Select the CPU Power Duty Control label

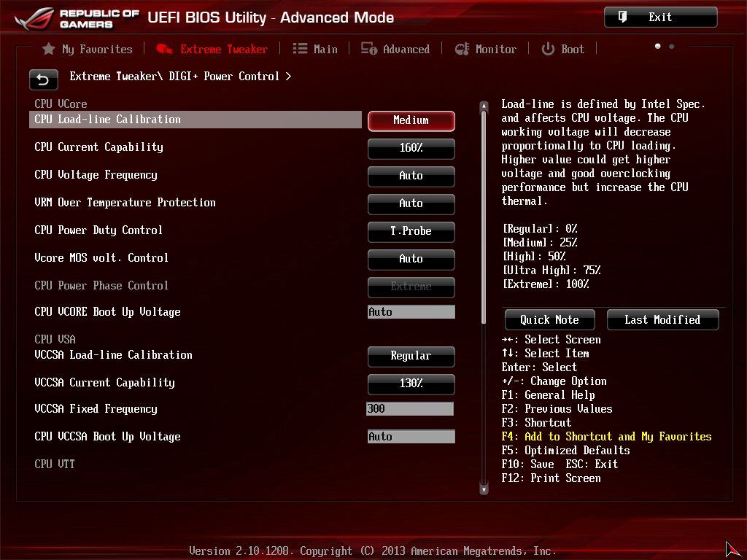98,230
